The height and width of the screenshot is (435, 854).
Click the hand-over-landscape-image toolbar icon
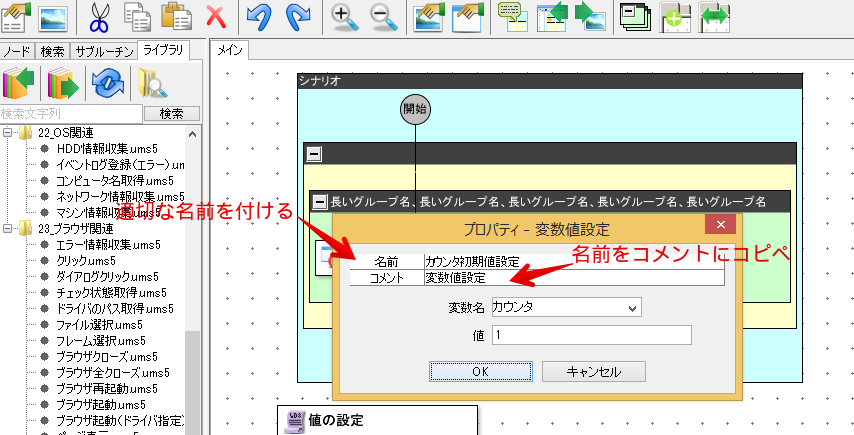point(430,17)
